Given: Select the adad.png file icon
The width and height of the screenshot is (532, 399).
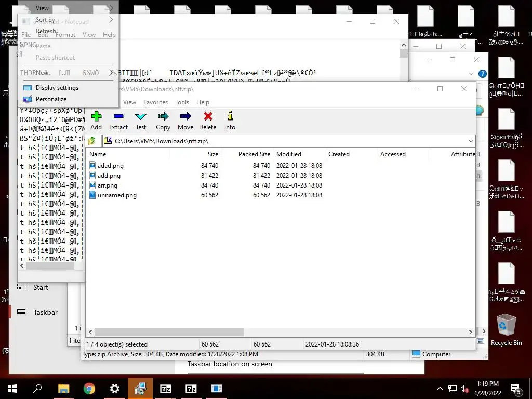Looking at the screenshot, I should 92,165.
